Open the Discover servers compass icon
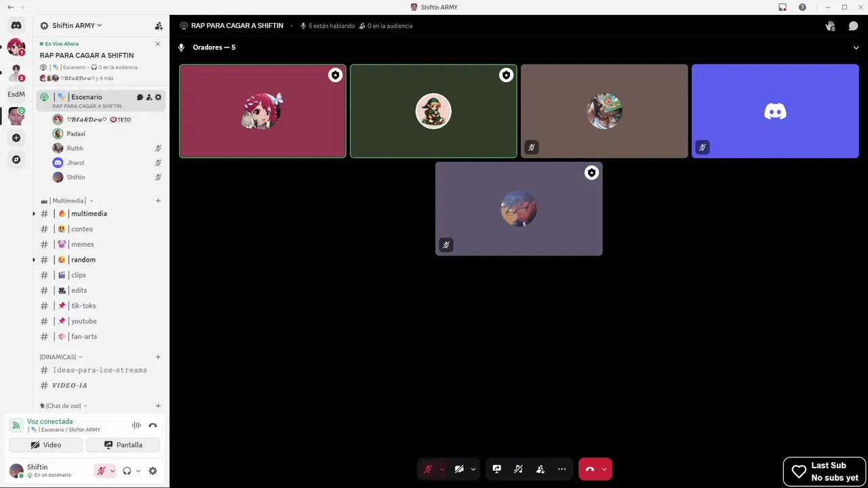Viewport: 868px width, 488px height. click(x=16, y=160)
